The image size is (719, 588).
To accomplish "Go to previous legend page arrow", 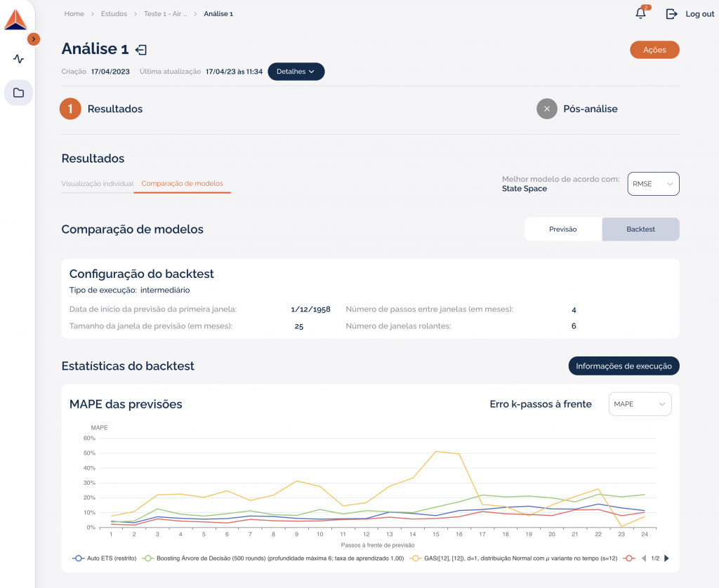I will (644, 559).
